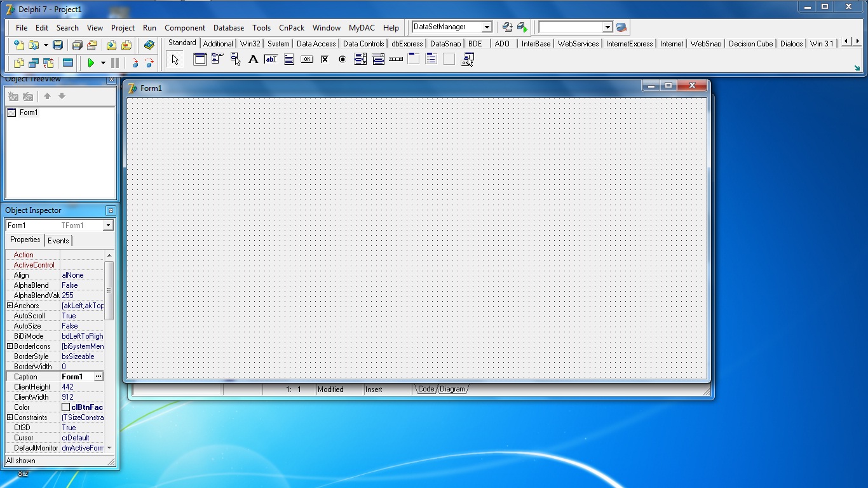Click the Trace Into debug icon
868x488 pixels.
pos(135,63)
